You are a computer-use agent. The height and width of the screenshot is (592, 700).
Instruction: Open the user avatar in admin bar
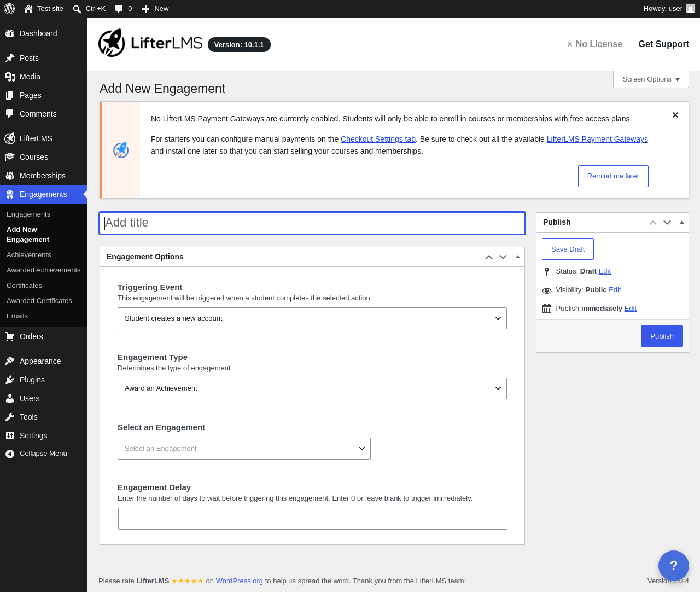pos(691,9)
